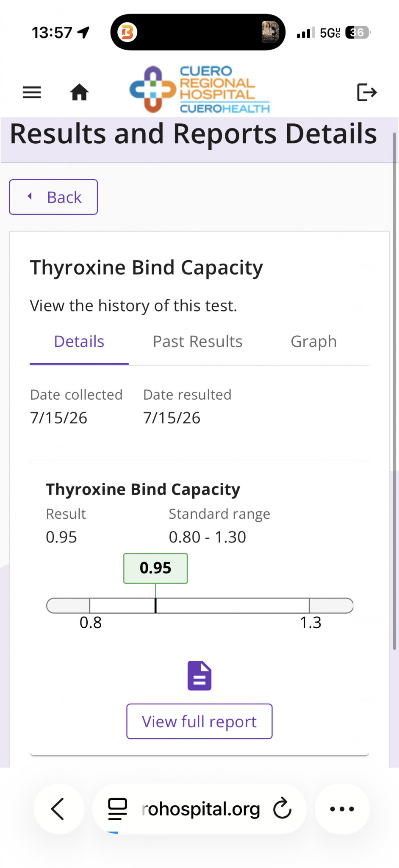Tap the green 0.95 value label
The image size is (399, 868).
coord(155,568)
